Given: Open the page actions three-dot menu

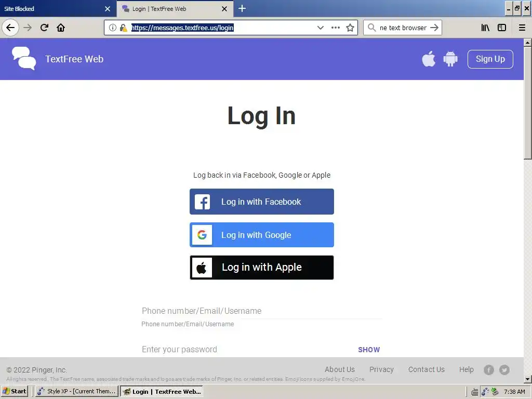Looking at the screenshot, I should coord(336,28).
